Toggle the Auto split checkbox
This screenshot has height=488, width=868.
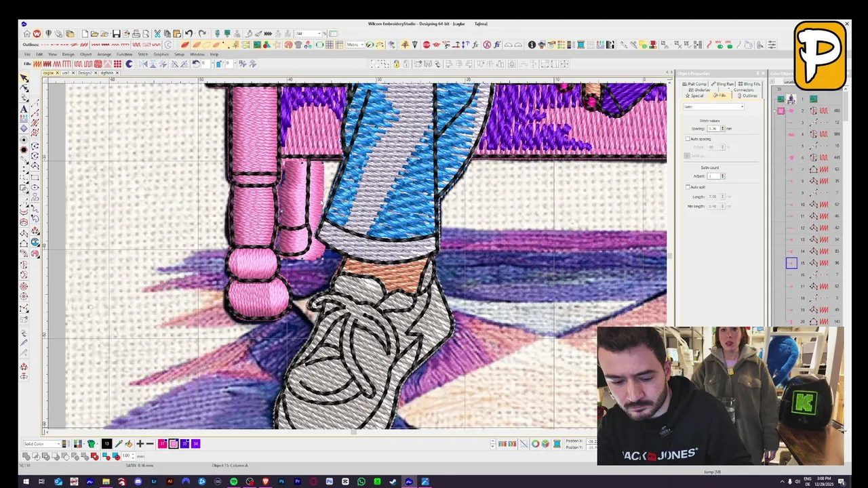pos(688,187)
